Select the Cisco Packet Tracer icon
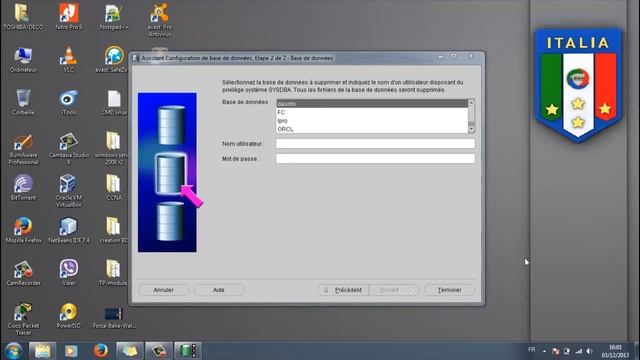The width and height of the screenshot is (640, 360). pyautogui.click(x=23, y=319)
